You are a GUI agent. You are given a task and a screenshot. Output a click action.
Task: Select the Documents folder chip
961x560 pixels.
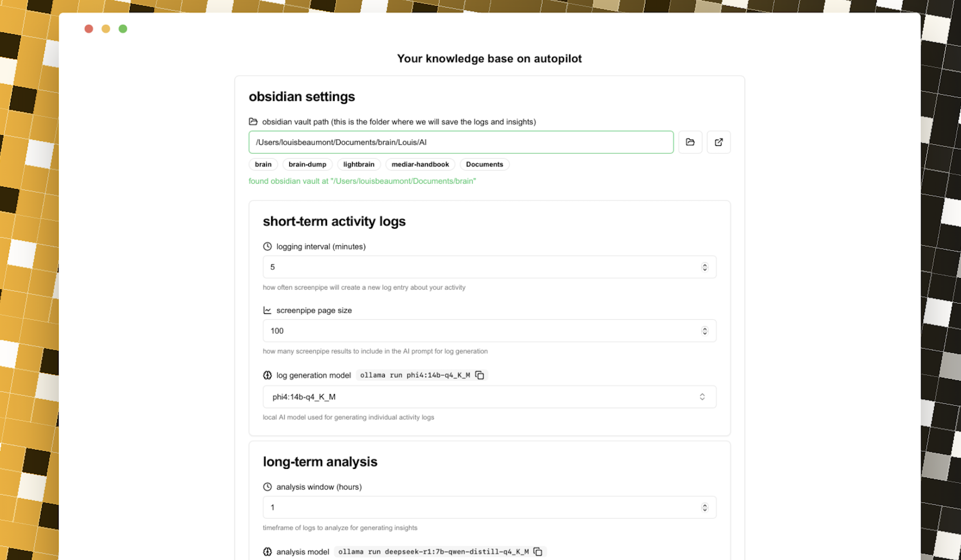pyautogui.click(x=484, y=164)
